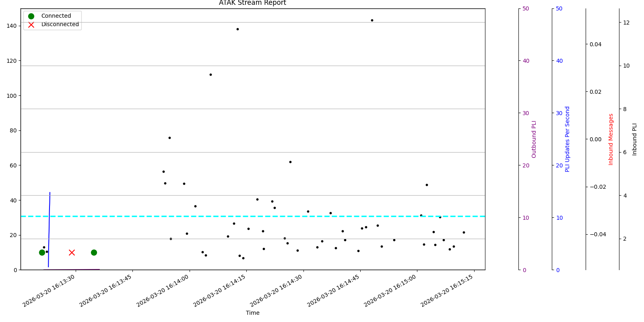Click the ATAK Stream Report title
The width and height of the screenshot is (644, 322).
pos(252,3)
